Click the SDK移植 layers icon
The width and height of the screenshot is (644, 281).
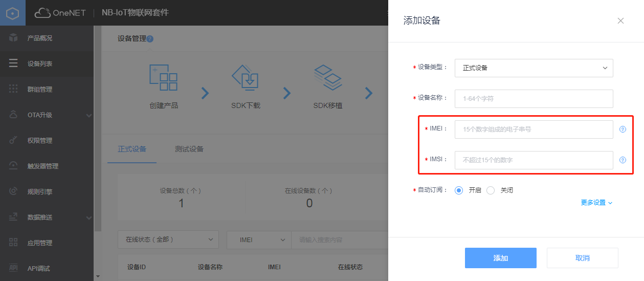pyautogui.click(x=327, y=78)
